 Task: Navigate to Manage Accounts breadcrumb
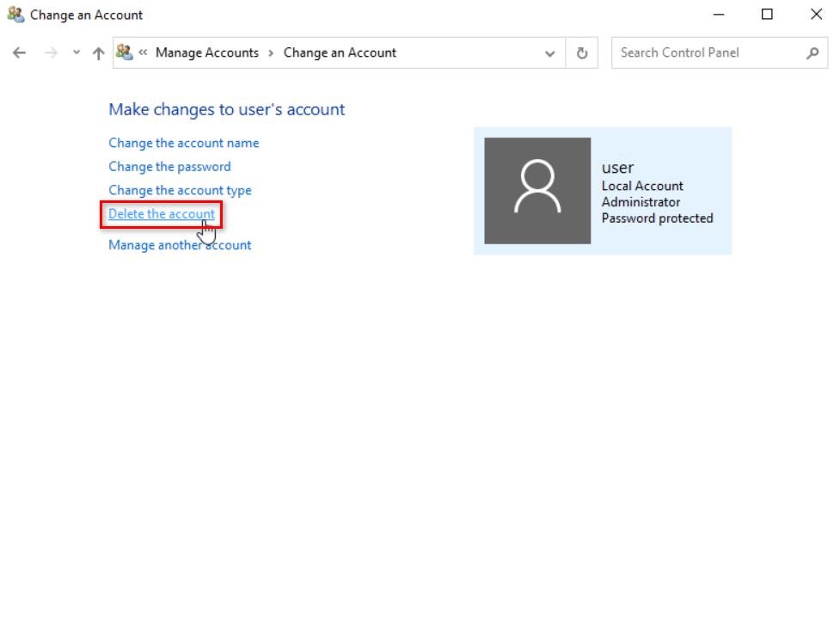click(x=207, y=52)
